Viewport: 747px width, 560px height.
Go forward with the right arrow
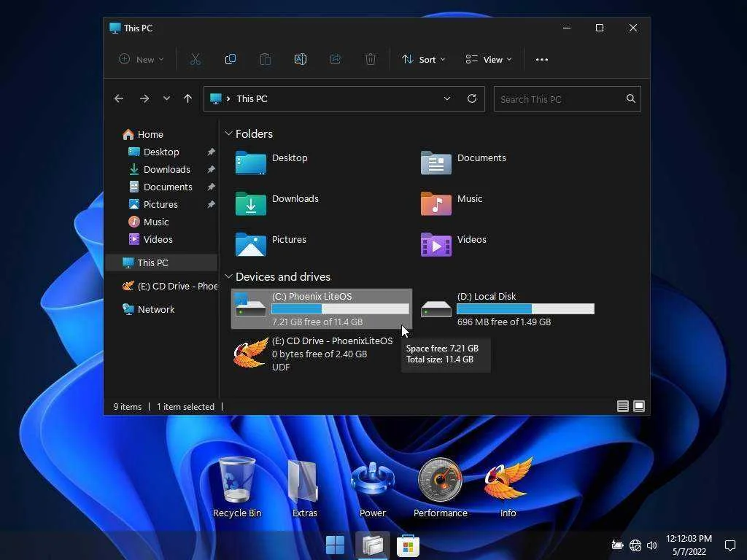coord(144,98)
